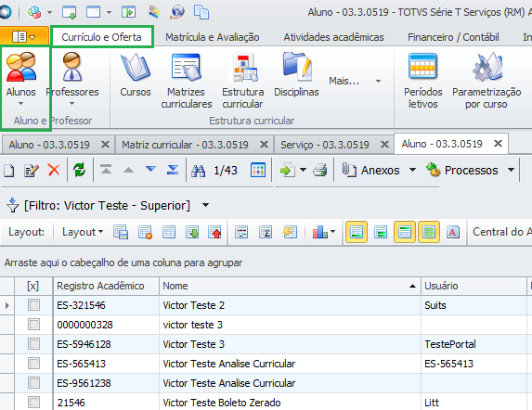Close the Serviço tab
Viewport: 532px width, 410px height.
384,145
